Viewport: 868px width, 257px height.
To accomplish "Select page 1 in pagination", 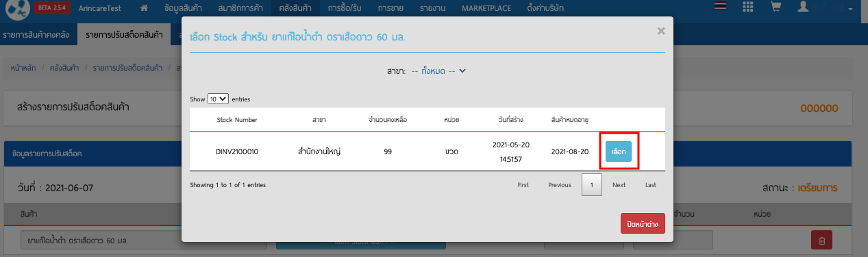I will [593, 185].
